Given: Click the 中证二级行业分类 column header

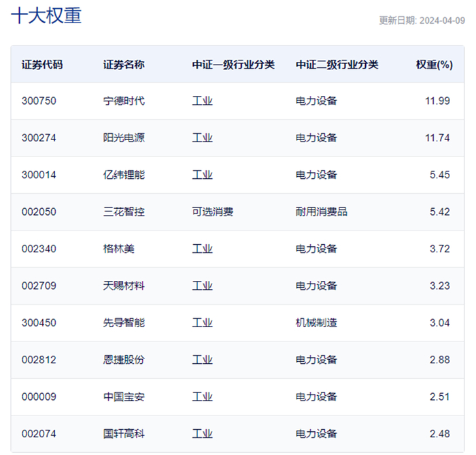Looking at the screenshot, I should tap(337, 65).
